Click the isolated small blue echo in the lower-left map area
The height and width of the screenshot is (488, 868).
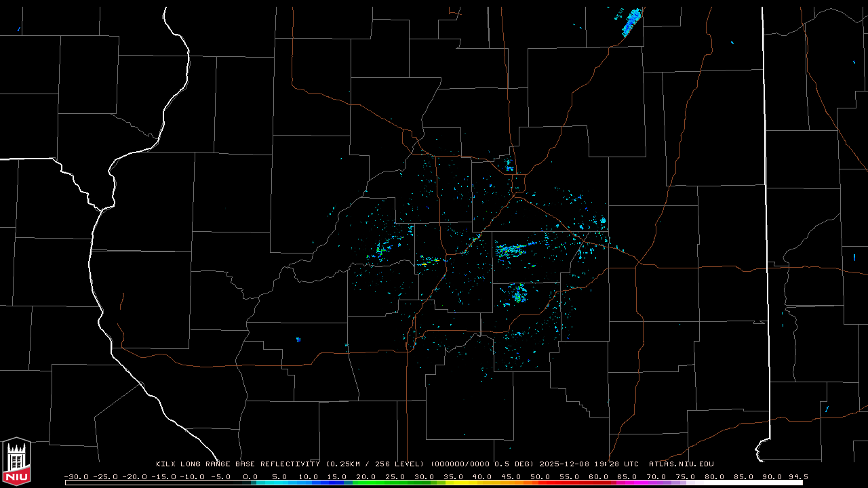click(298, 339)
